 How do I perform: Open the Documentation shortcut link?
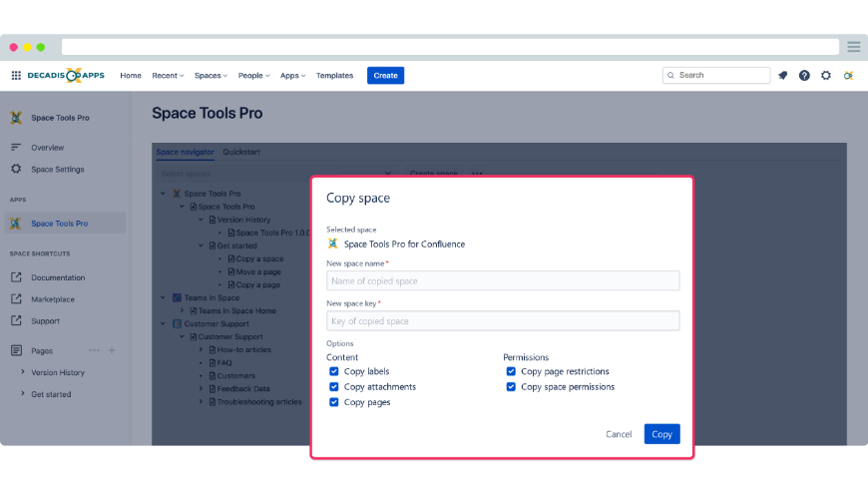click(58, 277)
